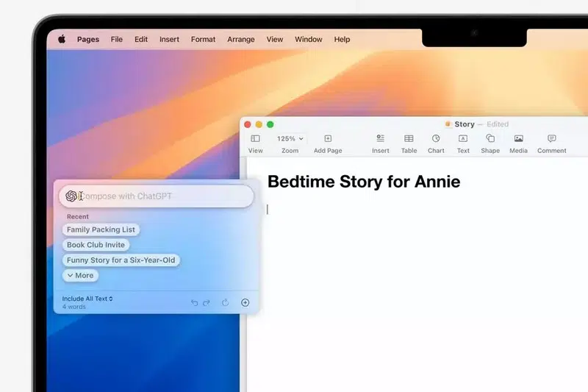Click the Chart toolbar icon
The width and height of the screenshot is (588, 392).
tap(436, 138)
